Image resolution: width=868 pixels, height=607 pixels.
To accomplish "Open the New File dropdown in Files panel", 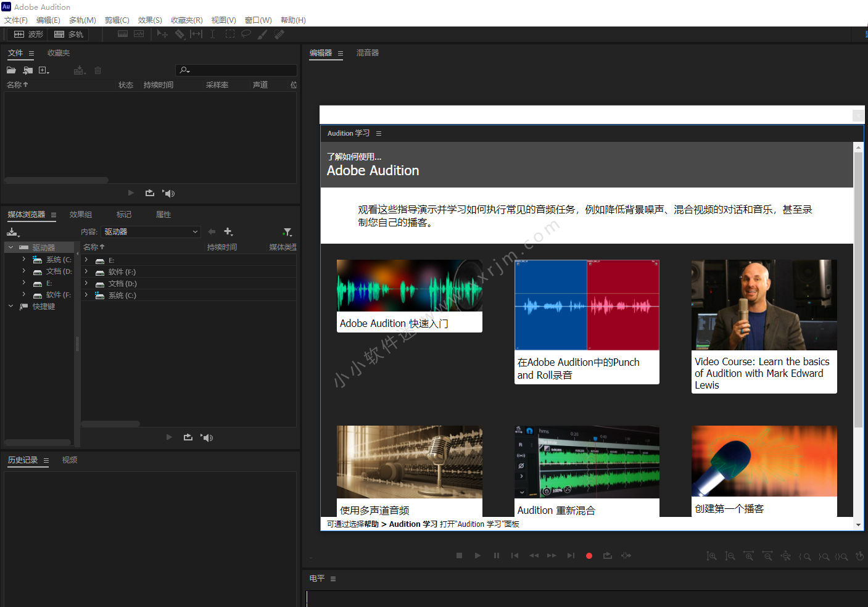I will click(x=44, y=70).
